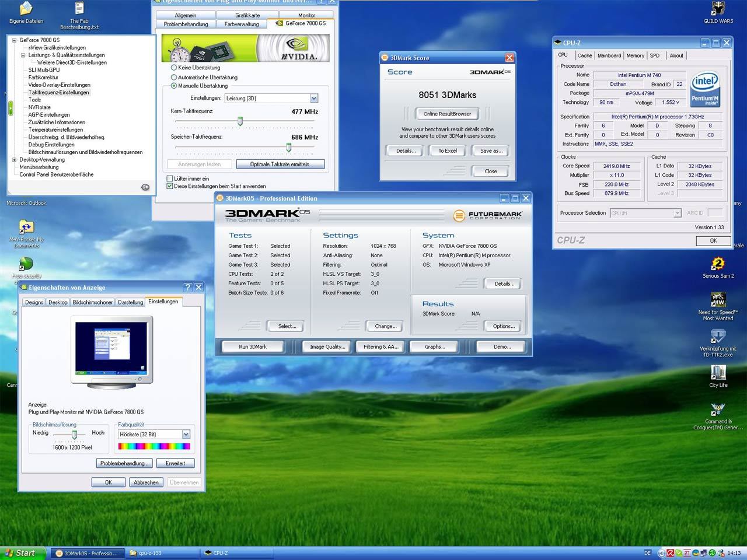Viewport: 747px width, 560px height.
Task: Click the Graphs button in 3DMark05
Action: click(435, 346)
